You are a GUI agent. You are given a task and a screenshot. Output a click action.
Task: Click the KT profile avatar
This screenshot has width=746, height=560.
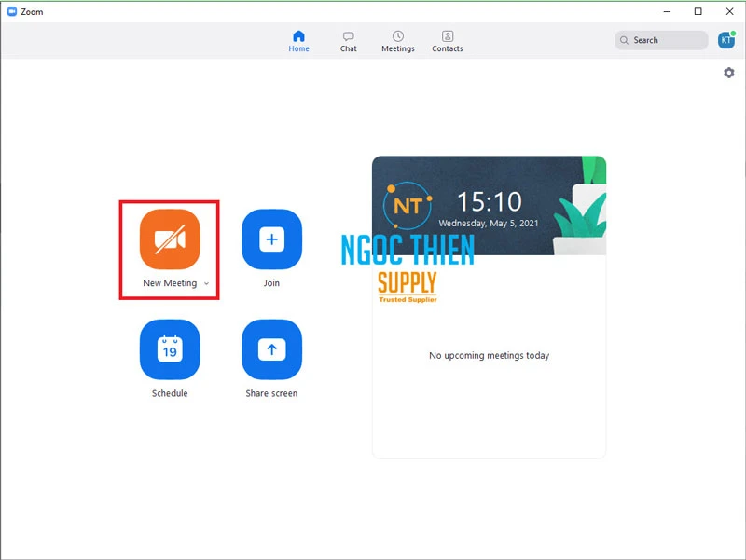tap(725, 40)
